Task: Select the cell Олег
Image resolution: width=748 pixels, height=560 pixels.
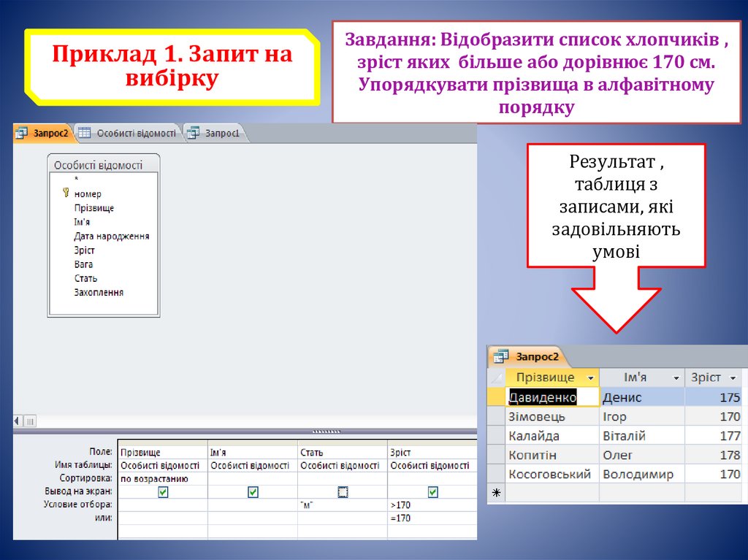Action: [x=642, y=455]
